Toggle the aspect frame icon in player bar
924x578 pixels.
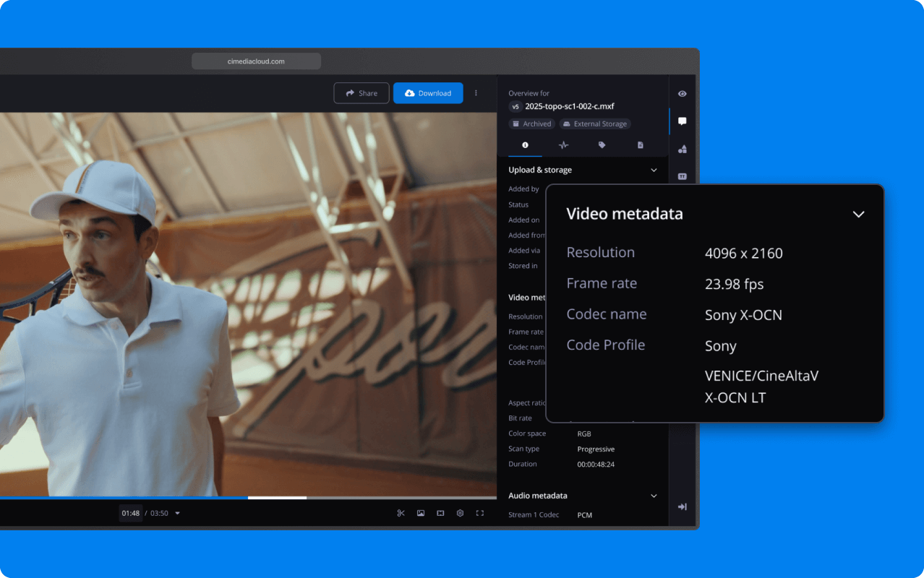coord(440,513)
